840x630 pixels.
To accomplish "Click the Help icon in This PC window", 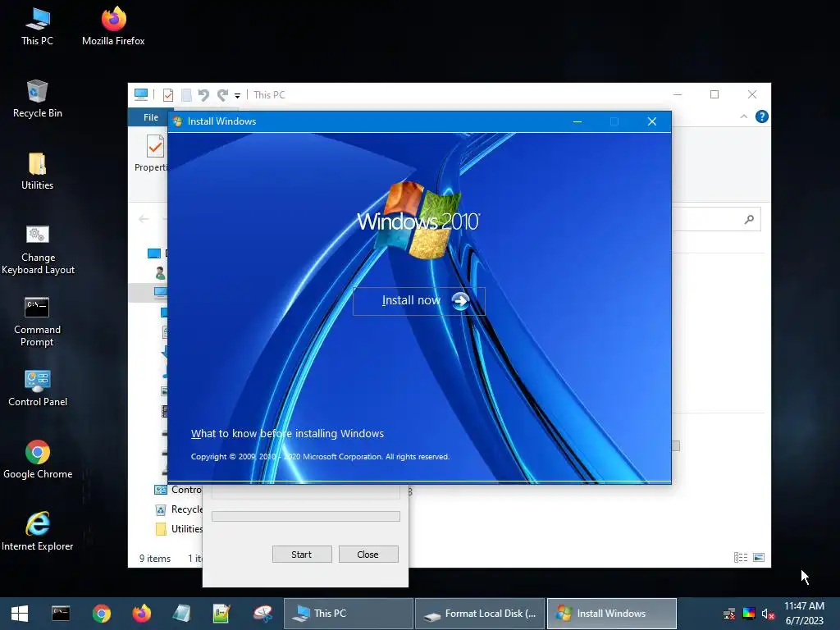I will (x=762, y=116).
